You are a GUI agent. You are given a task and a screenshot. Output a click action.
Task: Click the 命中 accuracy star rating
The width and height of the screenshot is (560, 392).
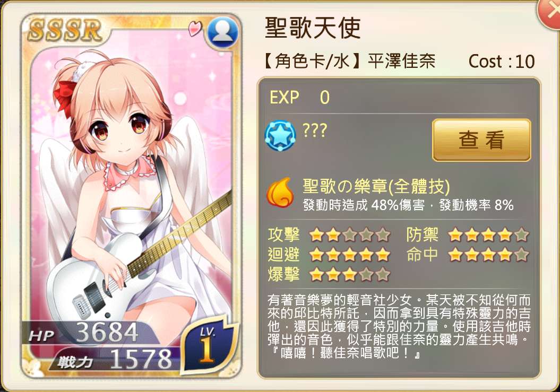488,255
